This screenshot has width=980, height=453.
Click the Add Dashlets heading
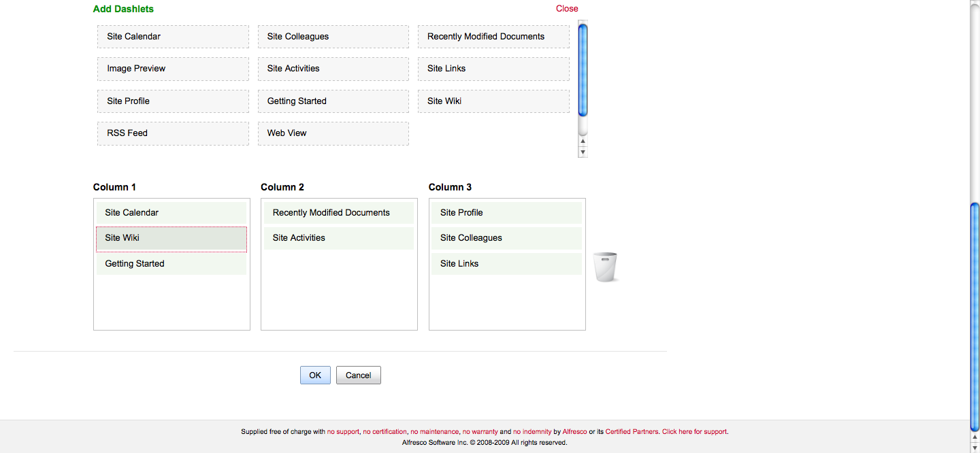click(123, 10)
